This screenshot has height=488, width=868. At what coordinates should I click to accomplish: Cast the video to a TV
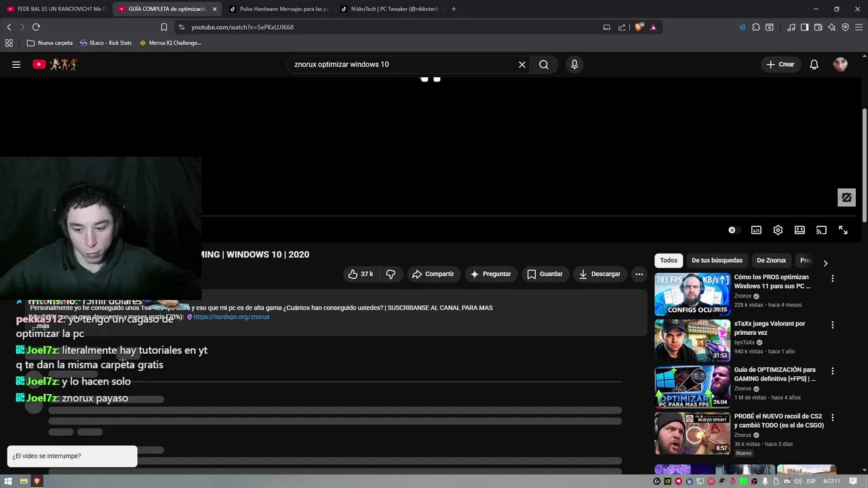point(821,230)
